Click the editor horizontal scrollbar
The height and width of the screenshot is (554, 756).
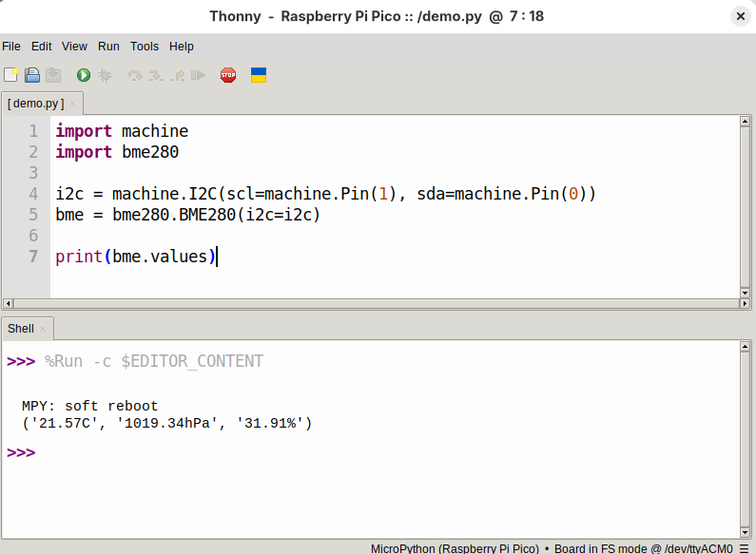click(x=371, y=303)
